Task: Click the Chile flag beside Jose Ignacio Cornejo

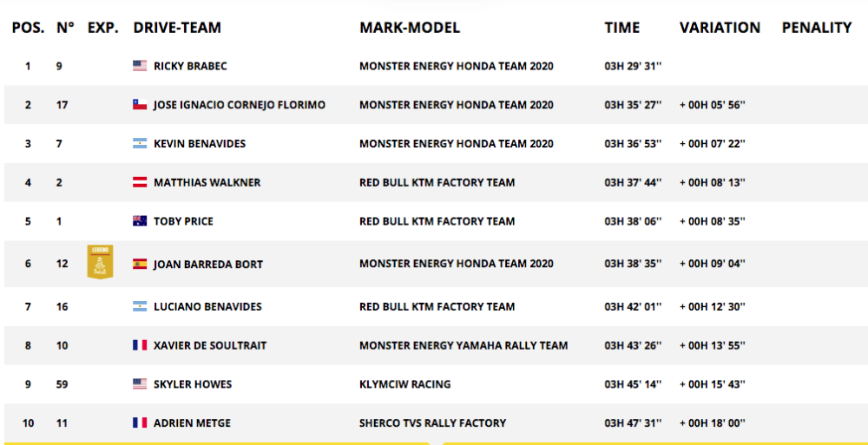Action: pos(140,105)
